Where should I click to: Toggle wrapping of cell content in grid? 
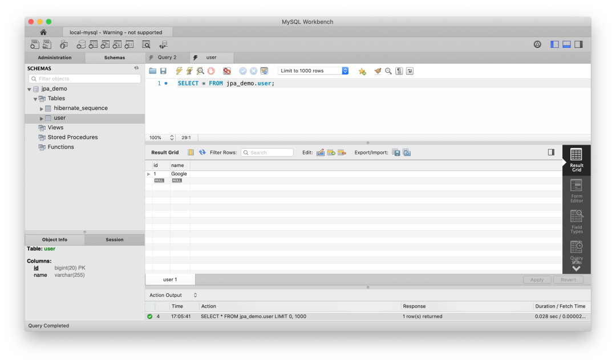pos(191,152)
